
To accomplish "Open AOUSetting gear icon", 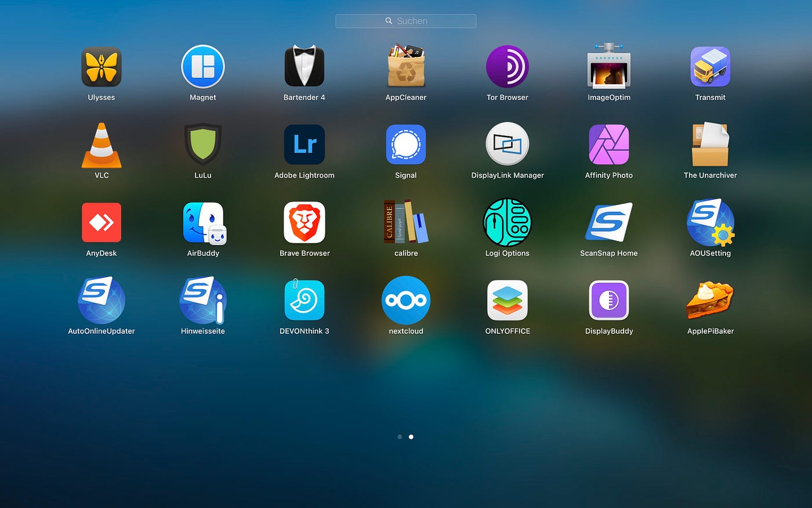I will click(710, 222).
